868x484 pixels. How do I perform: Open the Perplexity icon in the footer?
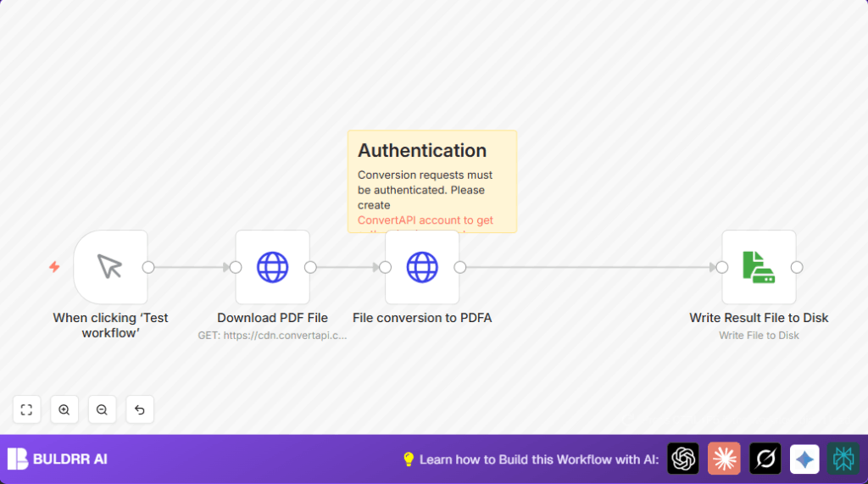click(843, 459)
